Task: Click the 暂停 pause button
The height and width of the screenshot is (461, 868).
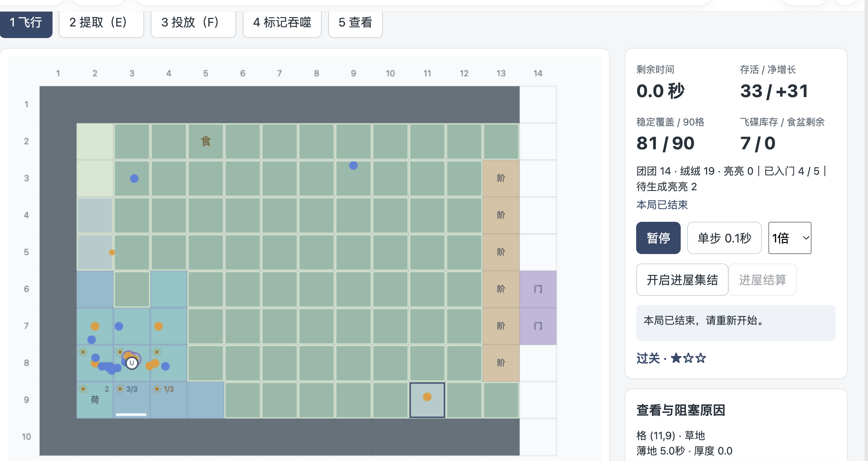Action: point(658,238)
